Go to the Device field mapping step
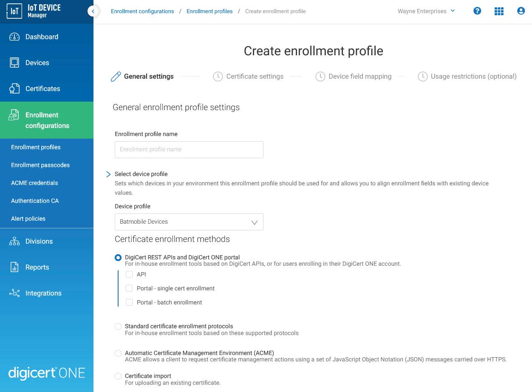This screenshot has height=392, width=532. 360,77
